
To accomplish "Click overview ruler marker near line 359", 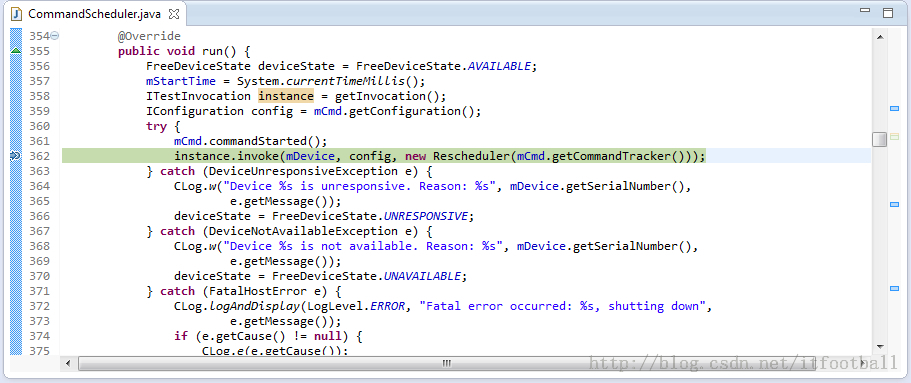I will [x=894, y=108].
